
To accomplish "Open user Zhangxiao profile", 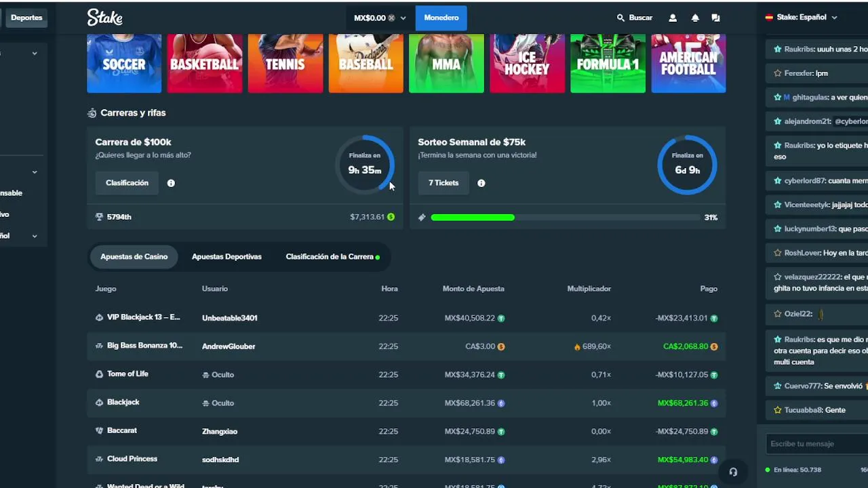I will pos(220,431).
